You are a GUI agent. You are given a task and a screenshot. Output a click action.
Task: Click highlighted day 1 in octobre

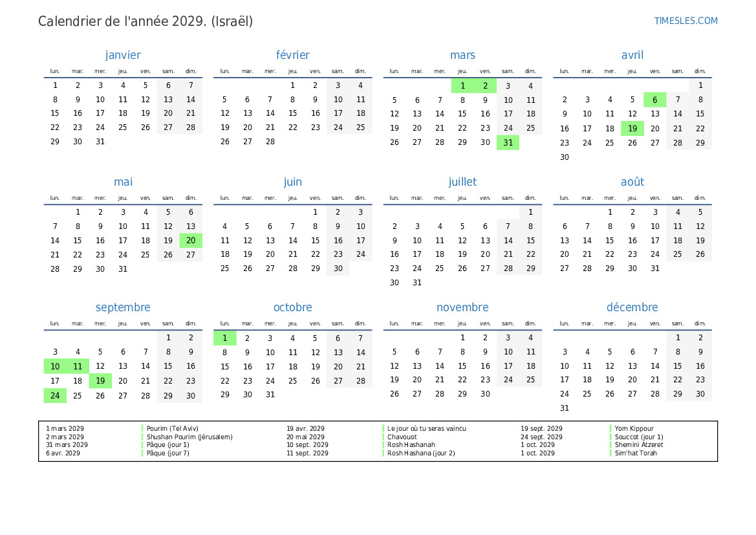224,338
